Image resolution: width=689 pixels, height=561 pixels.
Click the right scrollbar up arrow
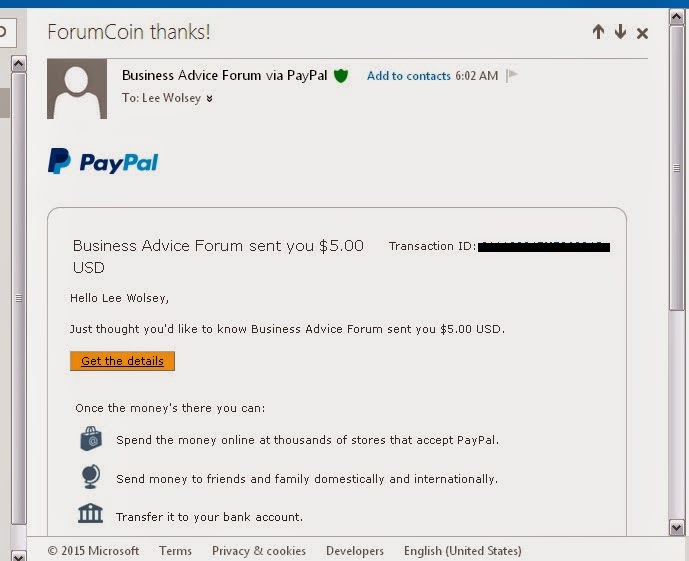coord(676,17)
